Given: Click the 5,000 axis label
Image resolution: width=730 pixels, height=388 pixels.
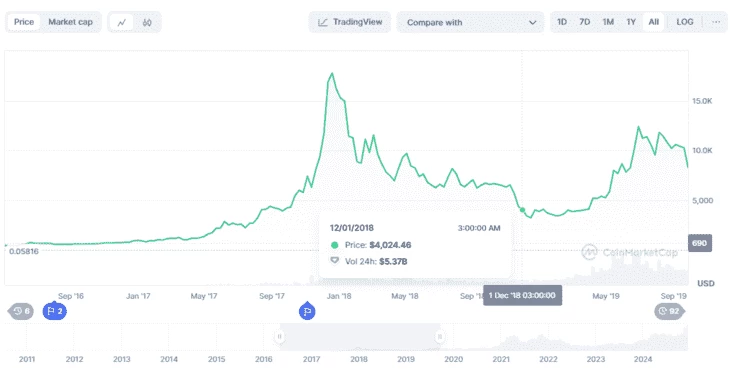Looking at the screenshot, I should pyautogui.click(x=703, y=201).
